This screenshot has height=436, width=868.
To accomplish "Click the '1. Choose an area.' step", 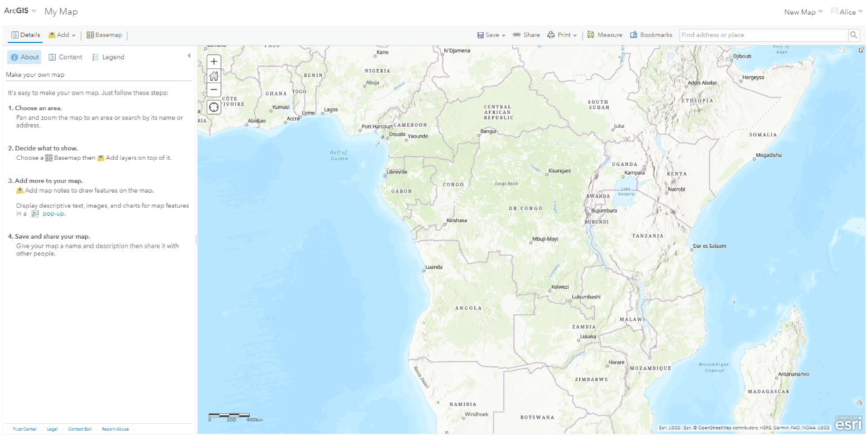I will [35, 108].
